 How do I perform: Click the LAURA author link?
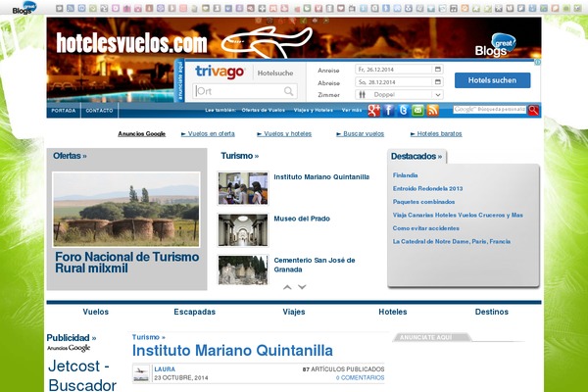click(165, 369)
